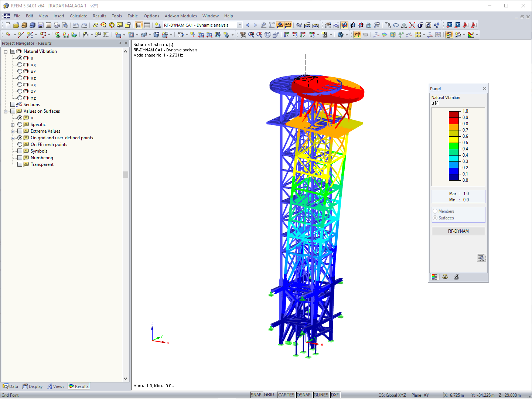This screenshot has width=532, height=399.
Task: Select the uZ natural vibration radio button
Action: (20, 78)
